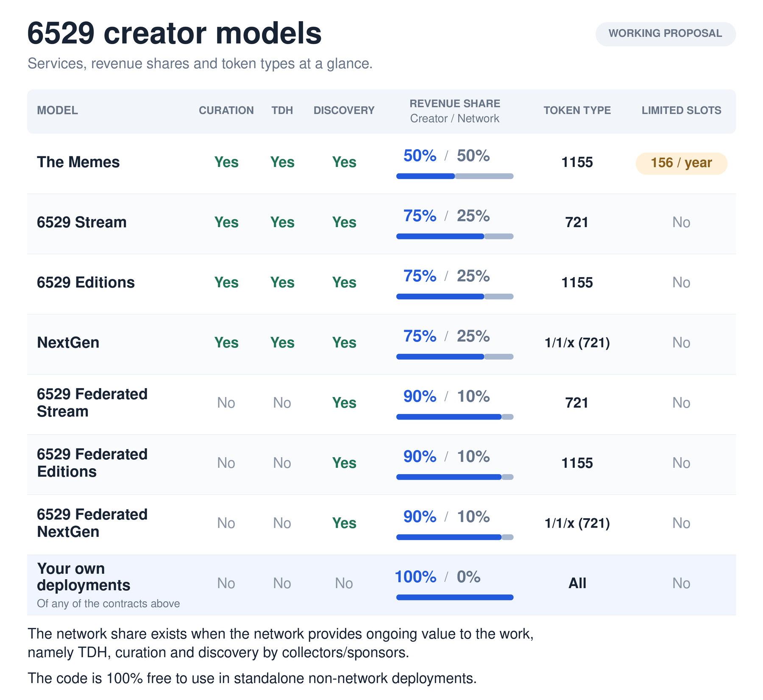The image size is (763, 700).
Task: Click the '100% / 0%' revenue share value
Action: tap(438, 577)
